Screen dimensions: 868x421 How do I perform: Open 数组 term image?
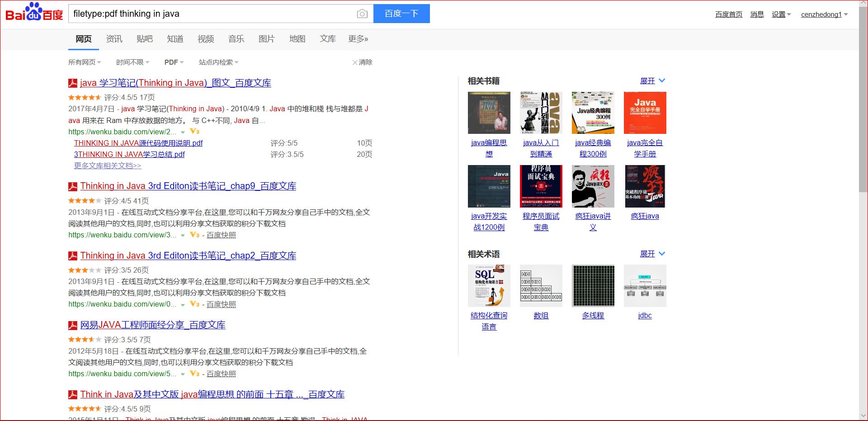point(541,286)
